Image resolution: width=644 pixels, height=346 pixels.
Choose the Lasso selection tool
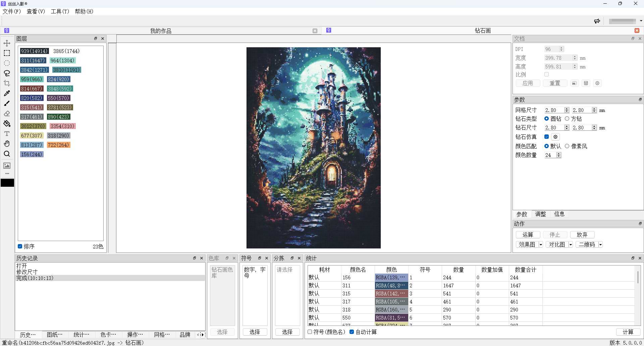7,73
